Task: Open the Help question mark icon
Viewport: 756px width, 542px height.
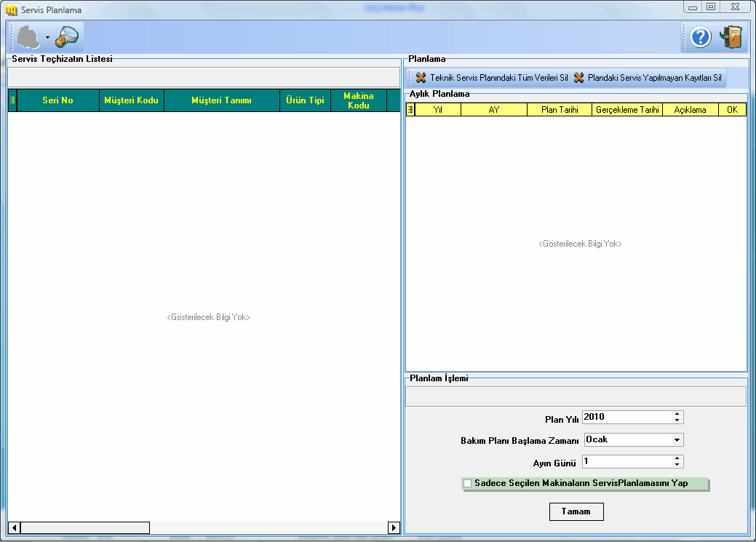Action: [x=701, y=37]
